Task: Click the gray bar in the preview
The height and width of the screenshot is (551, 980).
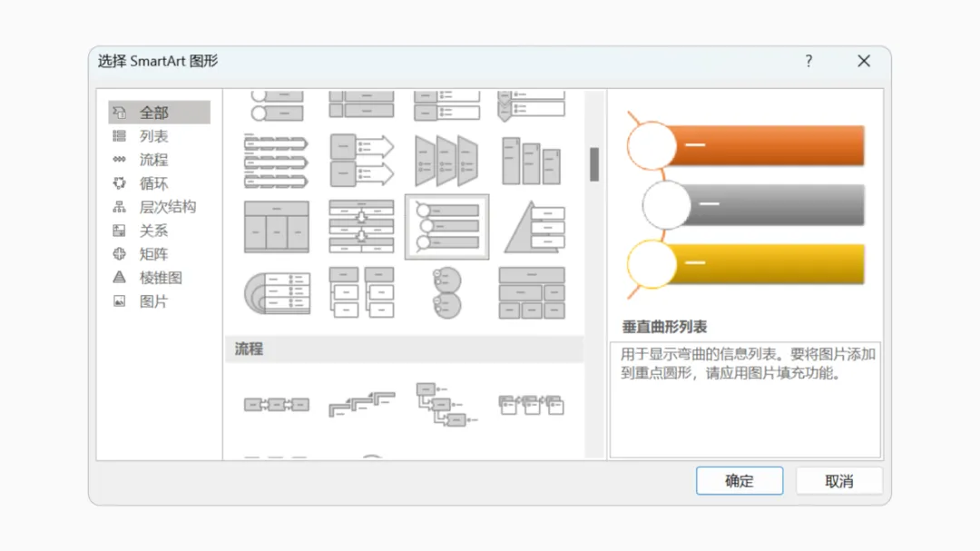Action: (x=775, y=205)
